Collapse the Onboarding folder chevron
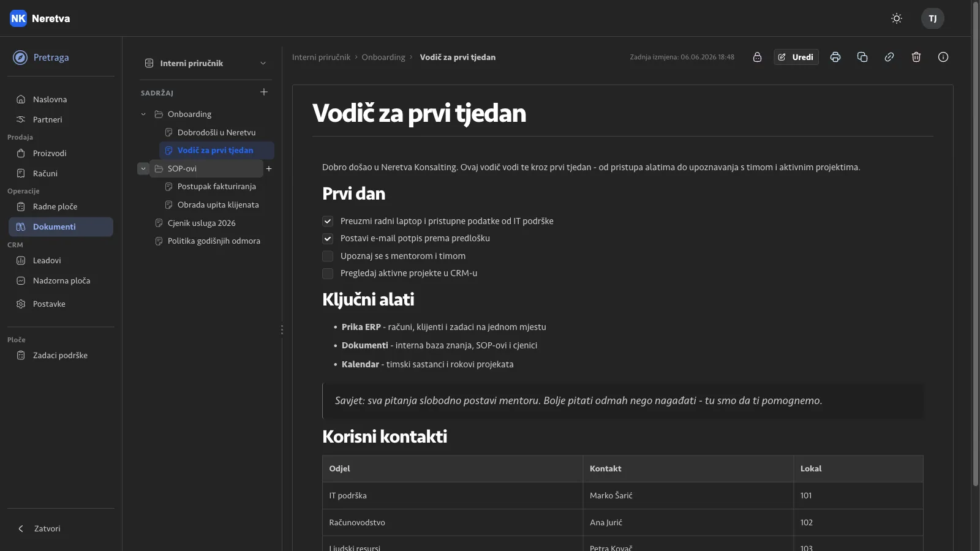The width and height of the screenshot is (980, 551). click(143, 114)
